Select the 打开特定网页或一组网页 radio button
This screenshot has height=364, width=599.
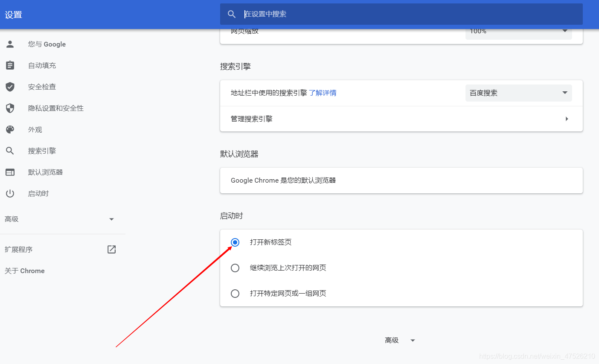(x=235, y=294)
